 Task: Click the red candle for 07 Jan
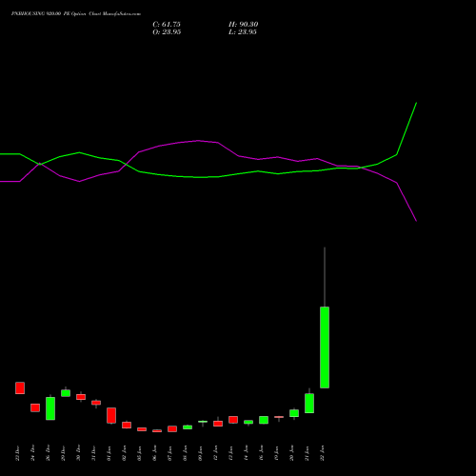coord(172,428)
